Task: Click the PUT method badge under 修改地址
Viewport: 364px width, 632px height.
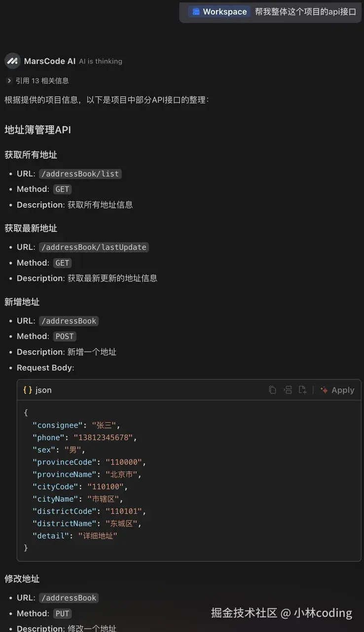Action: click(x=62, y=613)
